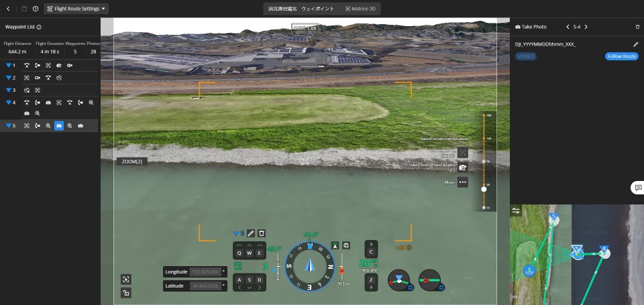
Task: Go to the next action with the right chevron
Action: point(586,27)
